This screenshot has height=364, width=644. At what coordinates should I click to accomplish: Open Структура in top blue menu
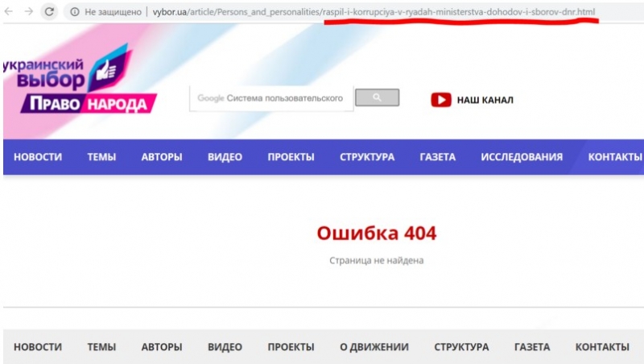click(x=367, y=157)
